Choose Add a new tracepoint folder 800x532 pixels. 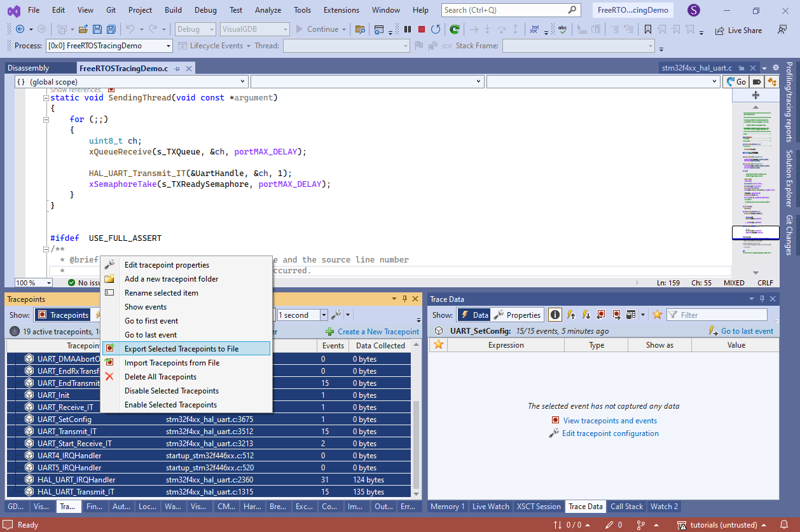pyautogui.click(x=186, y=279)
